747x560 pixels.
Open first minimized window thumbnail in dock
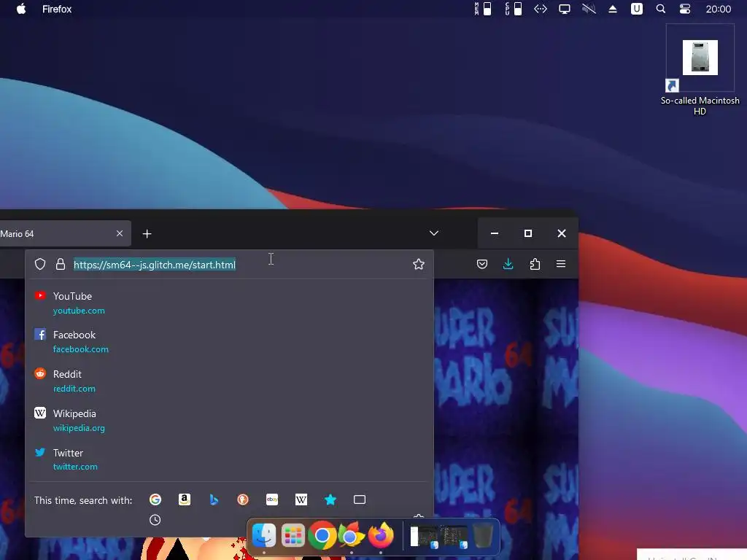click(424, 537)
